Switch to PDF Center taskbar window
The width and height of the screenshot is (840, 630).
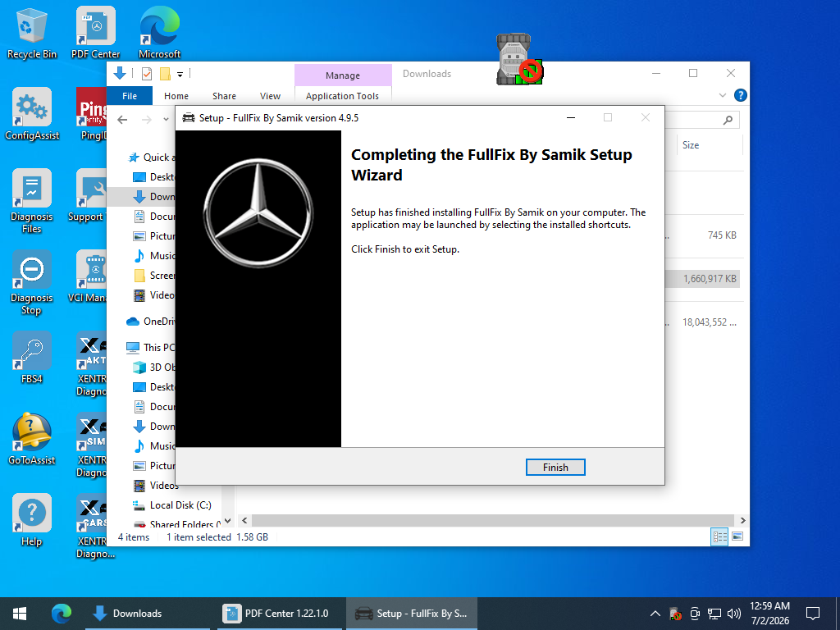(279, 614)
